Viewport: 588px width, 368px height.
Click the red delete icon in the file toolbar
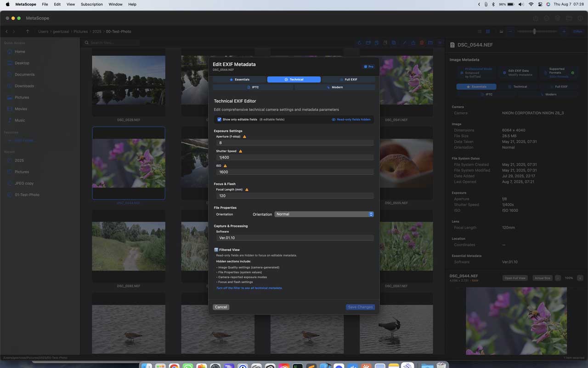(x=422, y=43)
